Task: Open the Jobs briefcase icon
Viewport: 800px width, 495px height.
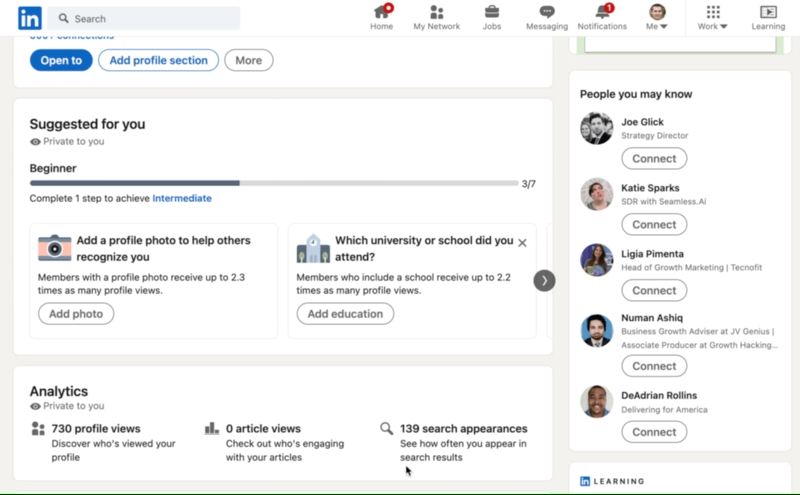Action: point(492,12)
